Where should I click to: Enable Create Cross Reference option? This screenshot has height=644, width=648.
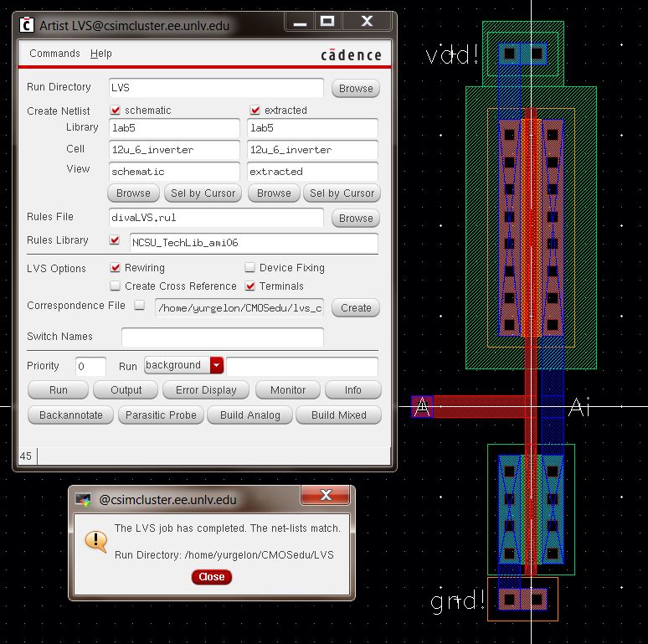click(116, 286)
